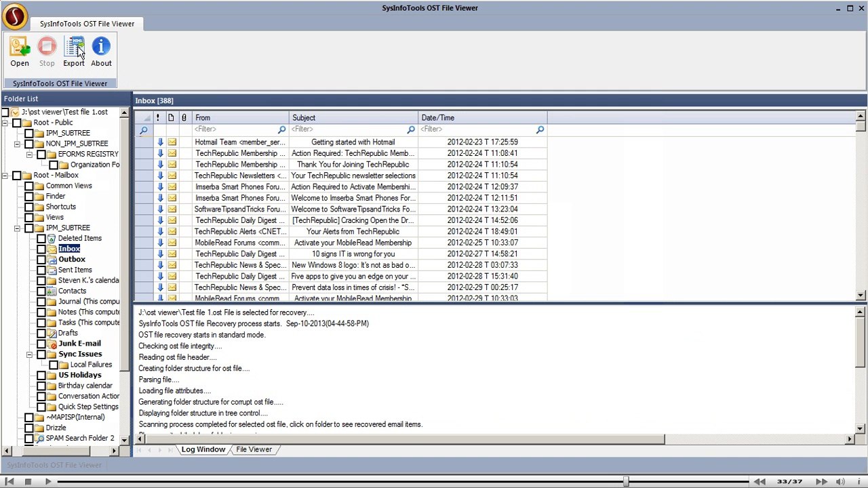Image resolution: width=868 pixels, height=488 pixels.
Task: Collapse the NON_IPM_SUBTREE node
Action: coord(18,144)
